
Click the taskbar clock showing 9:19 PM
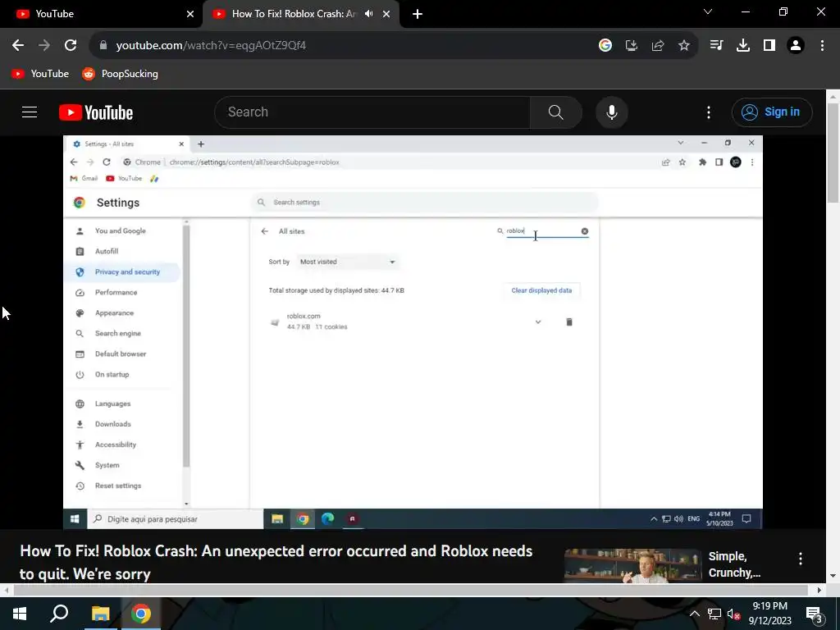769,614
